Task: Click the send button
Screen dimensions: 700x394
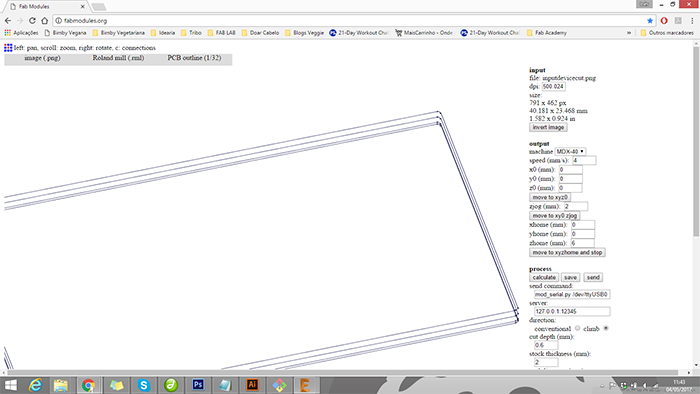Action: coord(593,278)
